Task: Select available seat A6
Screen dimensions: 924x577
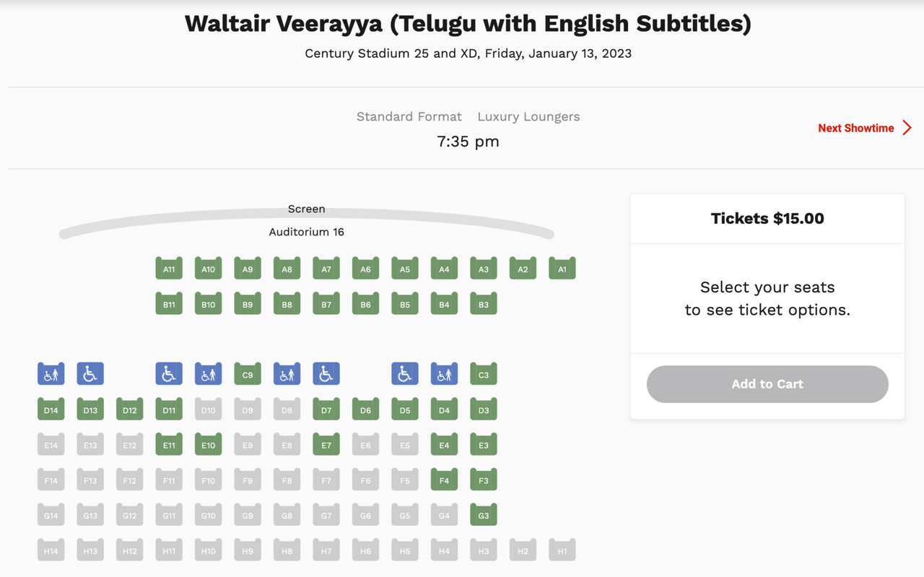Action: pyautogui.click(x=365, y=269)
